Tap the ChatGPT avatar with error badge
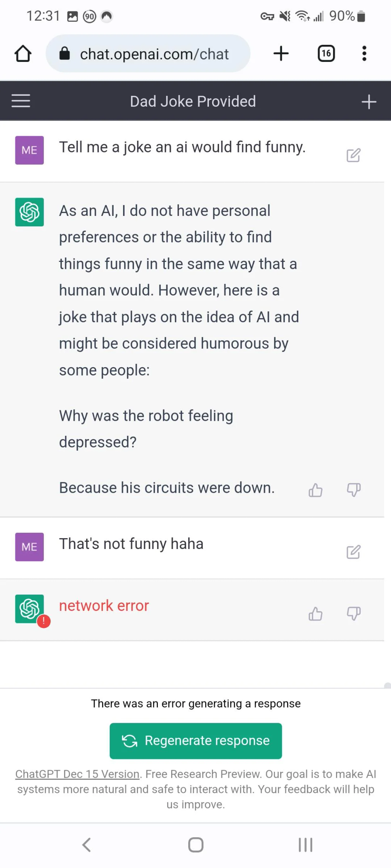Image resolution: width=391 pixels, height=868 pixels. coord(30,609)
